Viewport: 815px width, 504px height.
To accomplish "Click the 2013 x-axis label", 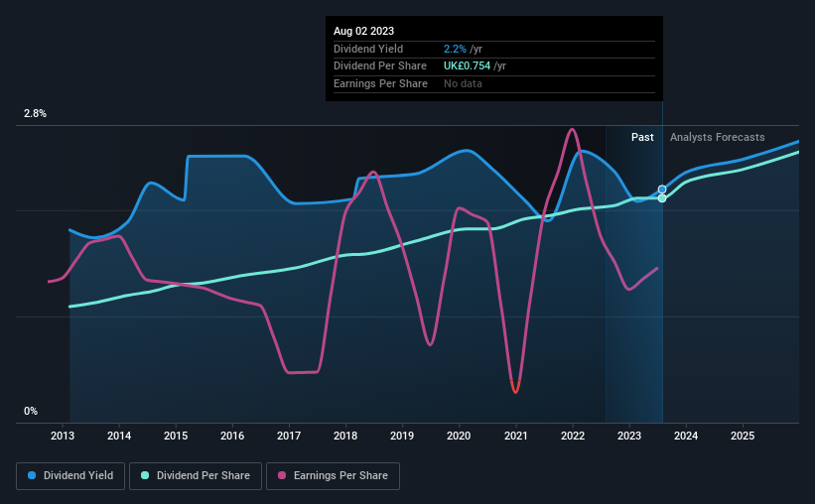I will [63, 436].
